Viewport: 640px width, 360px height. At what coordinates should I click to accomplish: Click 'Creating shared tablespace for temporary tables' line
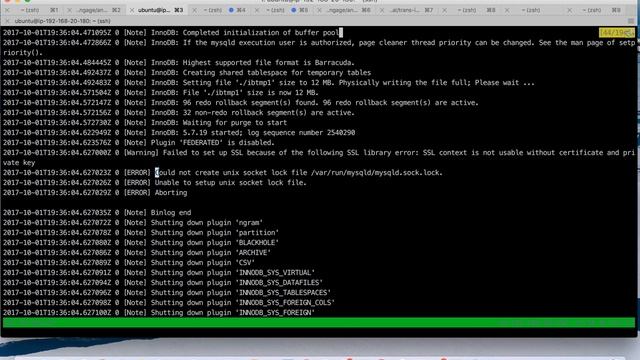click(187, 73)
